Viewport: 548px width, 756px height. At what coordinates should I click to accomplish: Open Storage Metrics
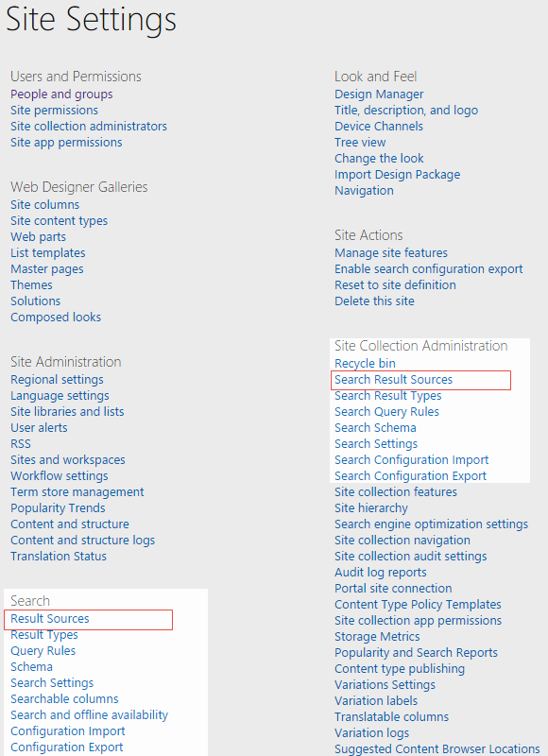(x=377, y=636)
